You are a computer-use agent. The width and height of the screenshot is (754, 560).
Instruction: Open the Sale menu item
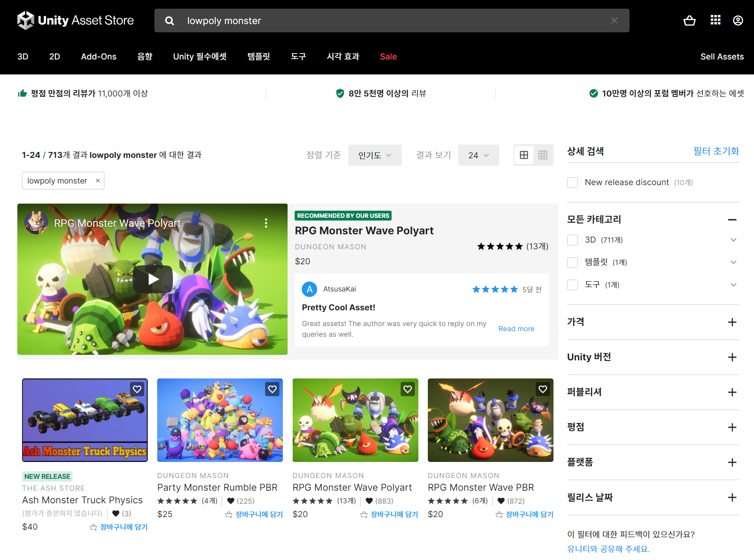[388, 56]
